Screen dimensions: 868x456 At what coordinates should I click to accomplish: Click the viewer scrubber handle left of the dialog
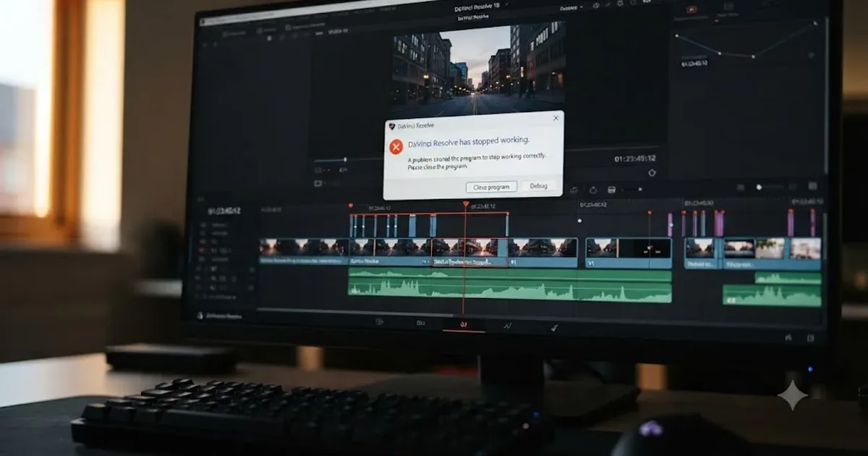click(345, 159)
